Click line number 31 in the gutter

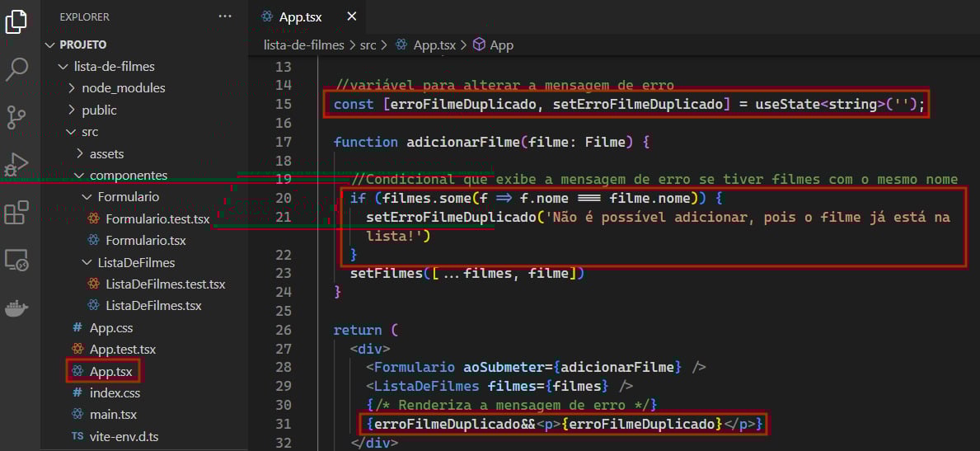284,424
